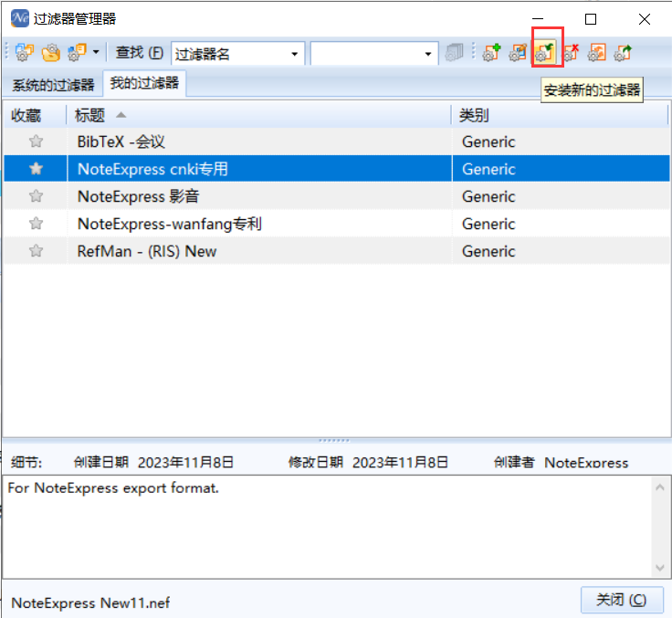Click the 创建日期 2023年11月8日 value
The image size is (672, 618).
[x=185, y=463]
